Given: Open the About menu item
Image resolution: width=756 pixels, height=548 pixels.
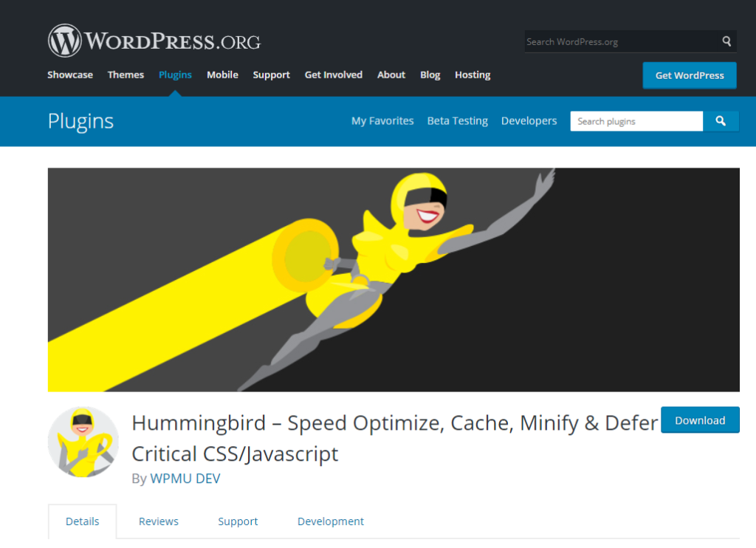Looking at the screenshot, I should 391,75.
